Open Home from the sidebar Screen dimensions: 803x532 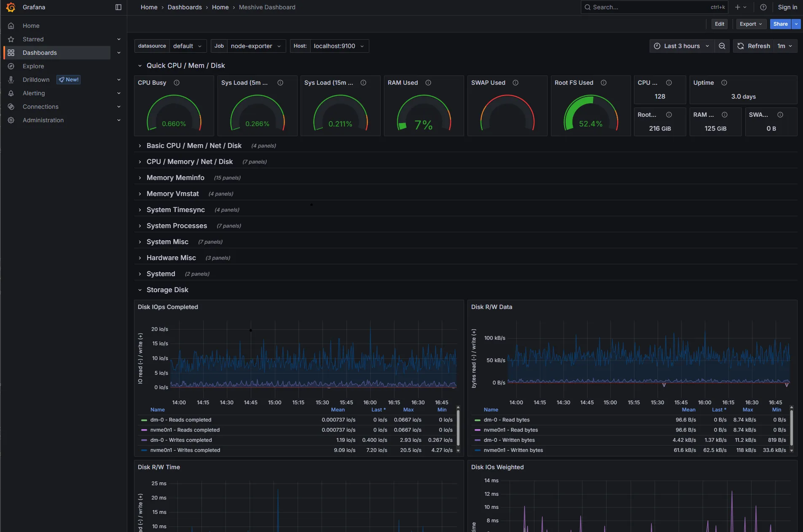click(31, 26)
